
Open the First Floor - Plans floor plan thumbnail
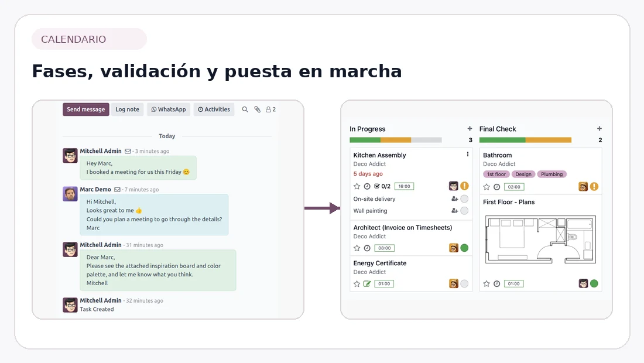(x=540, y=239)
